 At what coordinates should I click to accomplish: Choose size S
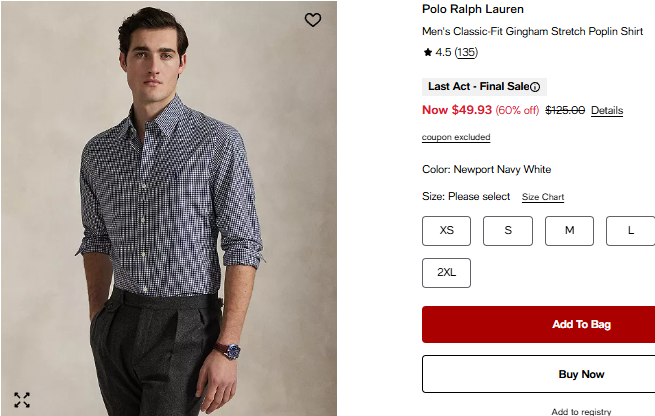tap(508, 231)
